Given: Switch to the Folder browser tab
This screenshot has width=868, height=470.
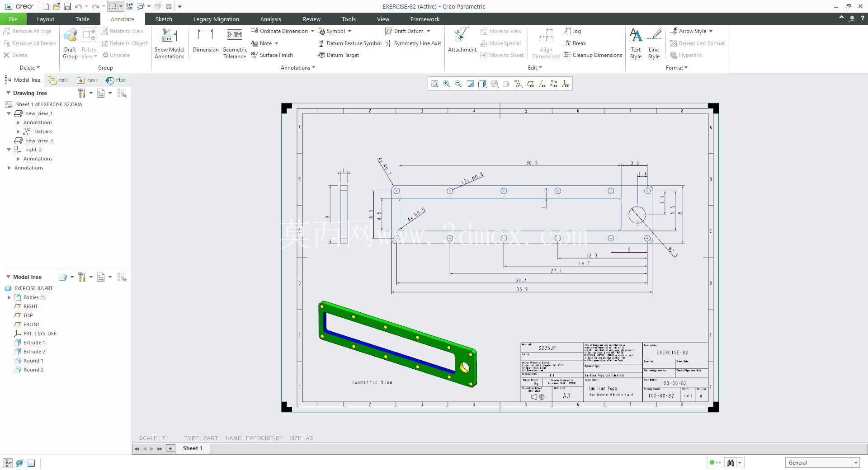Looking at the screenshot, I should point(58,80).
